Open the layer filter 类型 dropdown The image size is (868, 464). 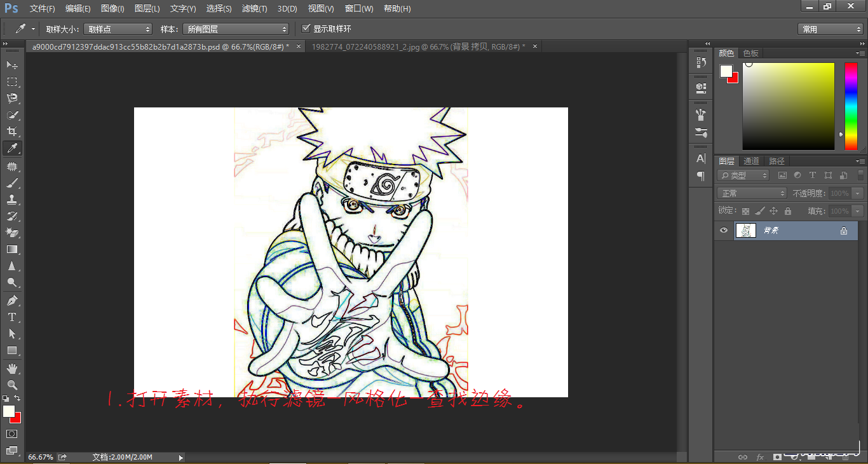click(x=743, y=175)
